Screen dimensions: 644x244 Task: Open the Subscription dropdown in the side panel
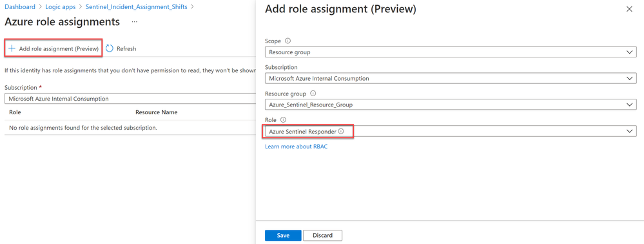451,78
